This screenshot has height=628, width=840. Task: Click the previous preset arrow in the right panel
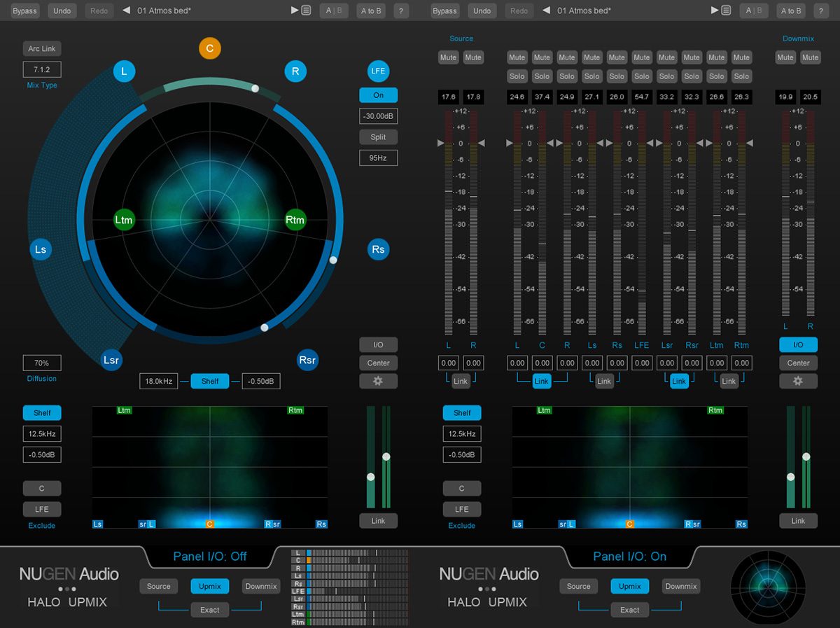point(546,11)
